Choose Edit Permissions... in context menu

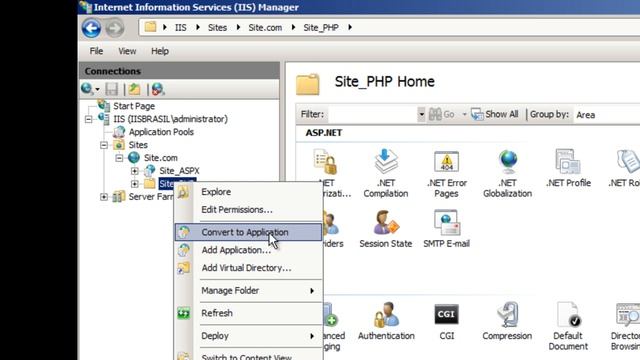[249, 210]
